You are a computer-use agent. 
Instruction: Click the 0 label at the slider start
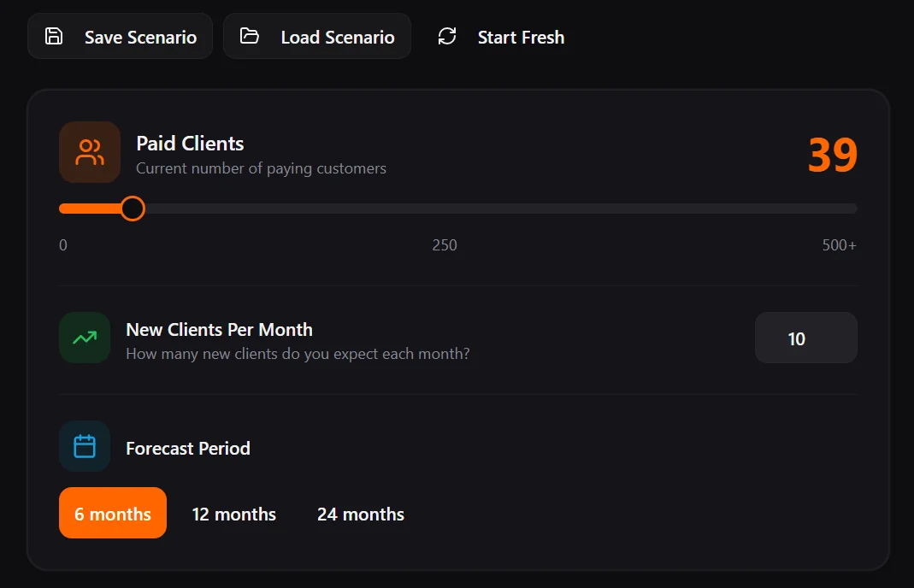[62, 244]
